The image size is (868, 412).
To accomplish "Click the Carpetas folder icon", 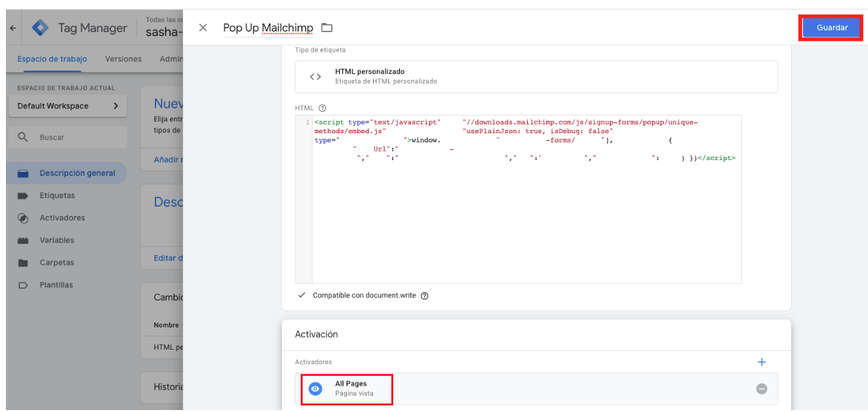I will (x=23, y=263).
